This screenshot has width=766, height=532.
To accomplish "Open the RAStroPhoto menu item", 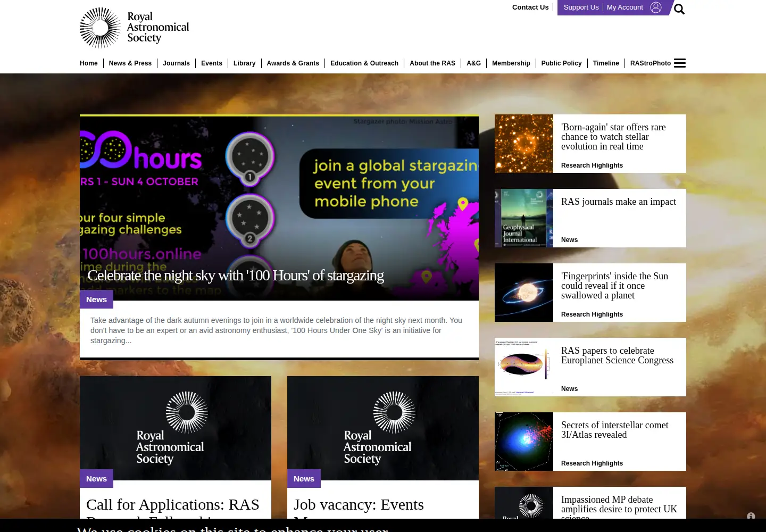I will (x=651, y=63).
